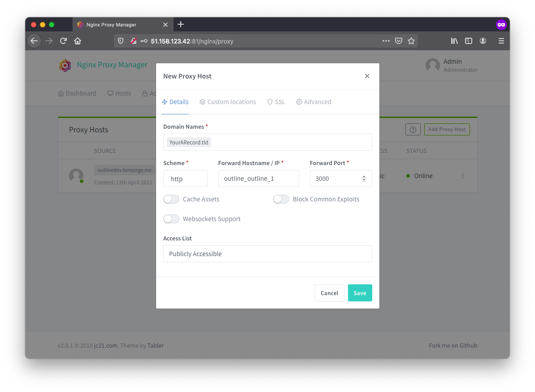The width and height of the screenshot is (535, 392).
Task: Click the saved login key icon
Action: coord(144,41)
